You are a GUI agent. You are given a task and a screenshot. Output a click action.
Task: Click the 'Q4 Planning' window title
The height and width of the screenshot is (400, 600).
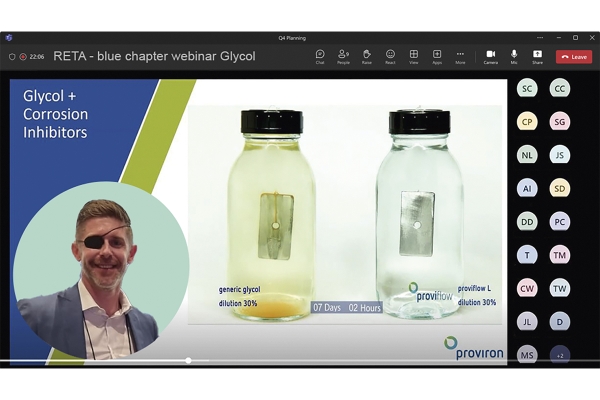click(x=292, y=38)
